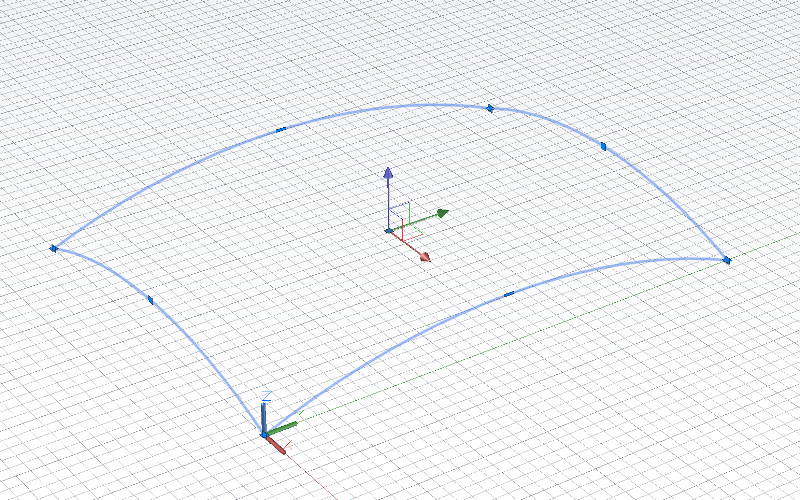Select the grip at the topmost curve corner

pos(490,108)
